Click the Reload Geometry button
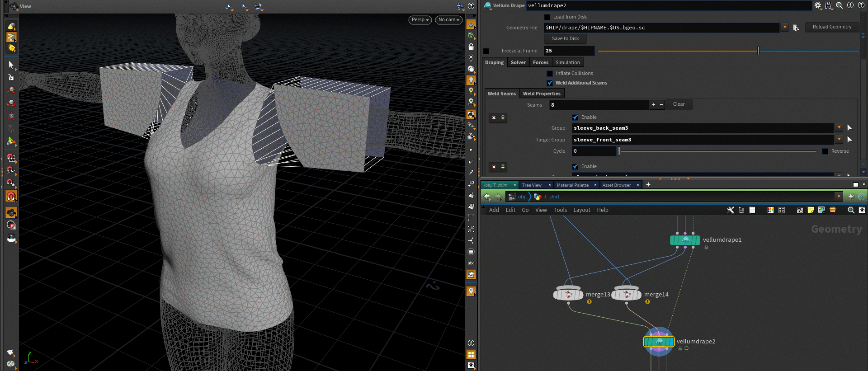The width and height of the screenshot is (868, 371). point(832,27)
